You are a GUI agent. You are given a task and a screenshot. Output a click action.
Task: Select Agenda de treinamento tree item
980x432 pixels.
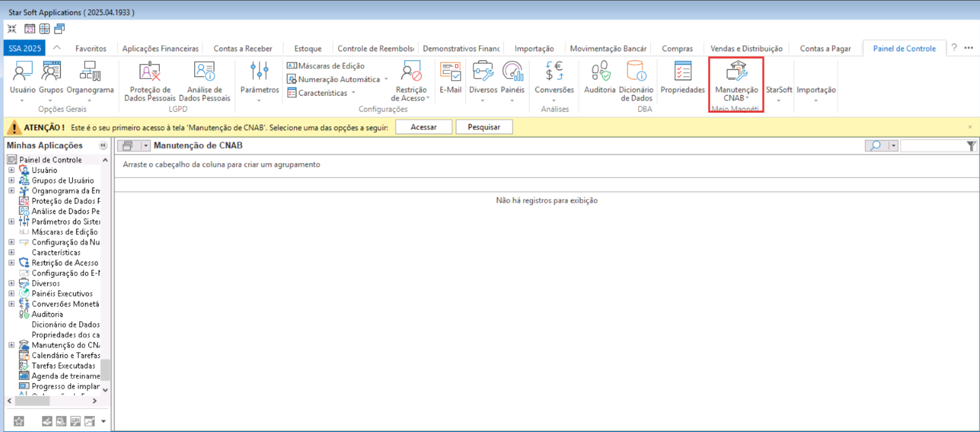click(66, 376)
